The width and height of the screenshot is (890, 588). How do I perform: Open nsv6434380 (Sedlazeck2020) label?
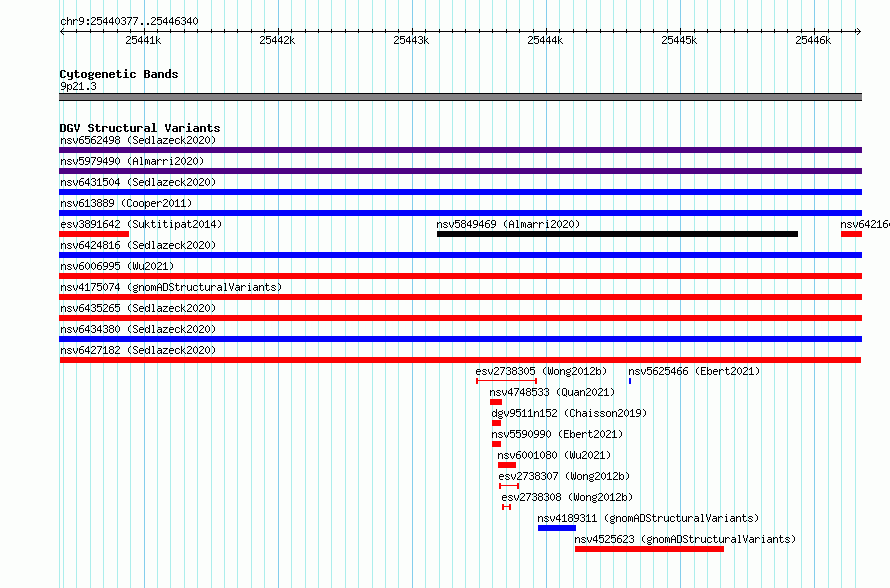[138, 329]
